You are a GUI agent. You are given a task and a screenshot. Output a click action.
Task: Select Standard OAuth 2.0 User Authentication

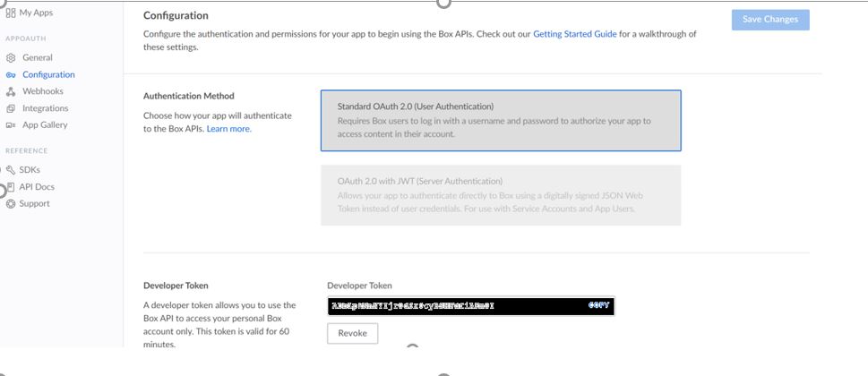point(501,121)
